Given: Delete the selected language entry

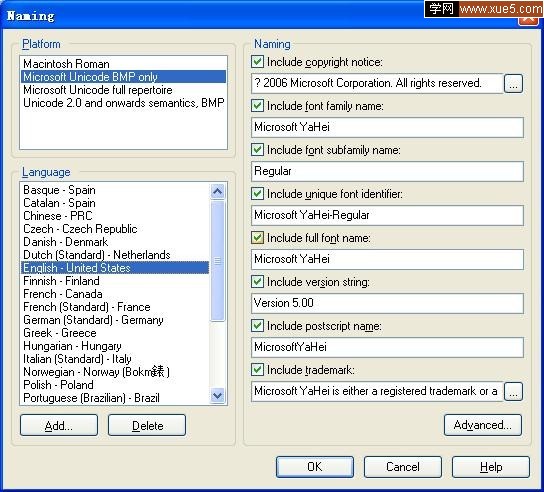Looking at the screenshot, I should point(147,425).
